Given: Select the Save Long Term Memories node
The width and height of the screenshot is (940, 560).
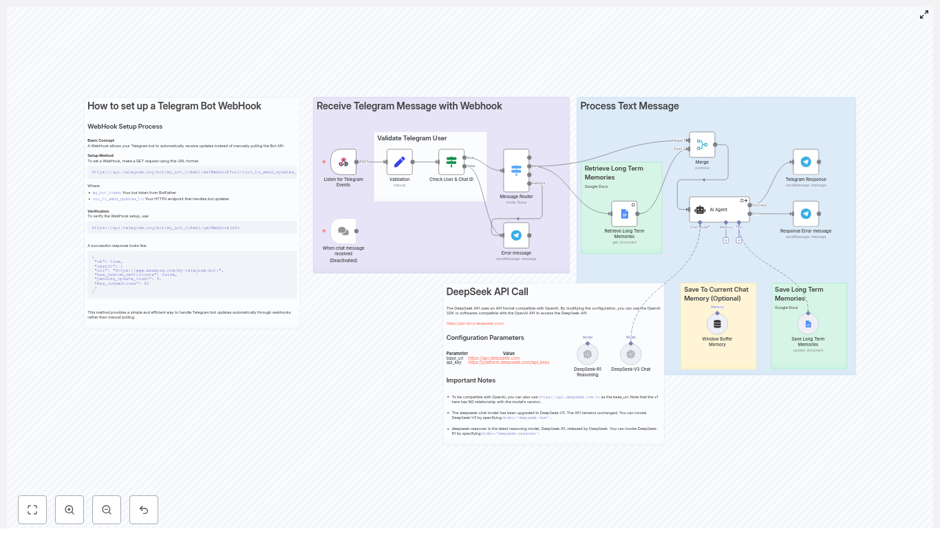Looking at the screenshot, I should (x=808, y=324).
